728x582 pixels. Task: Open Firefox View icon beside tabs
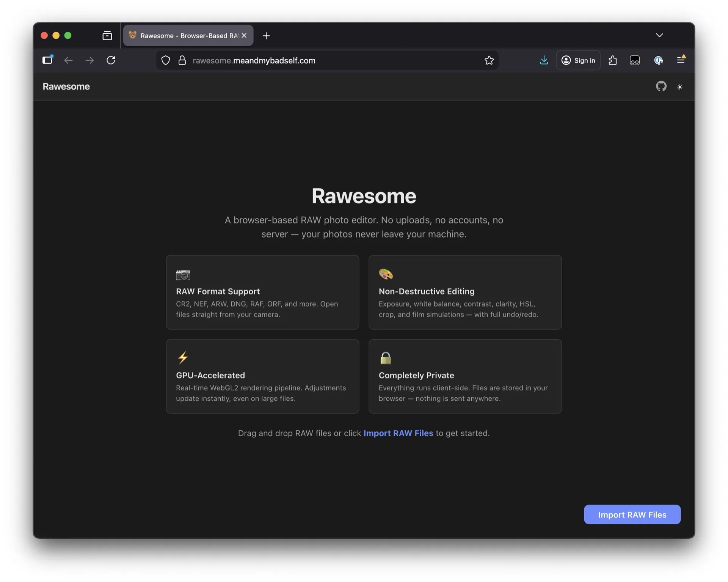coord(107,36)
